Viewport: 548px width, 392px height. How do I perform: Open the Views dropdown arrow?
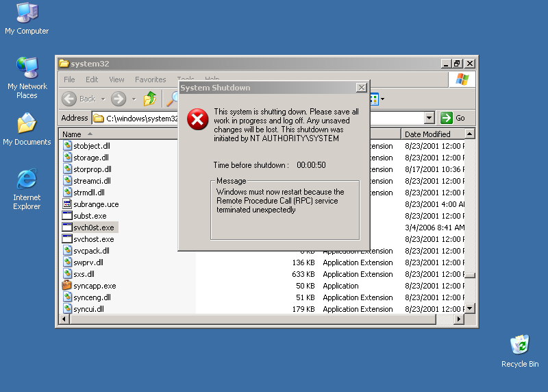[383, 99]
